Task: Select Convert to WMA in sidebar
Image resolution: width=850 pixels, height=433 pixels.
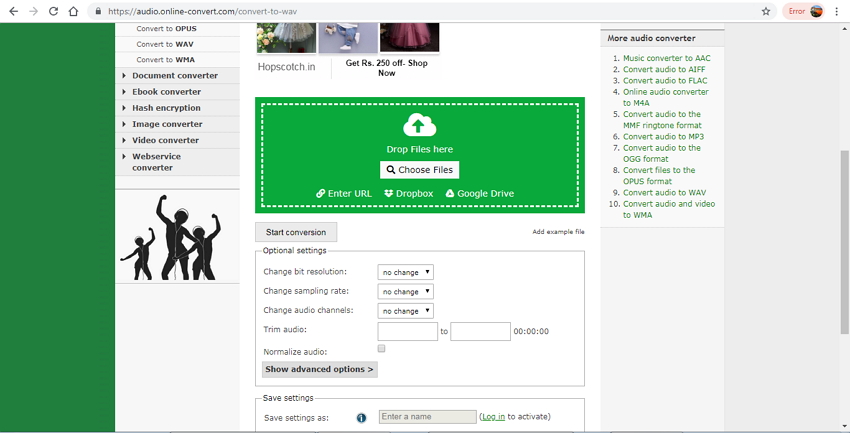Action: [x=166, y=60]
